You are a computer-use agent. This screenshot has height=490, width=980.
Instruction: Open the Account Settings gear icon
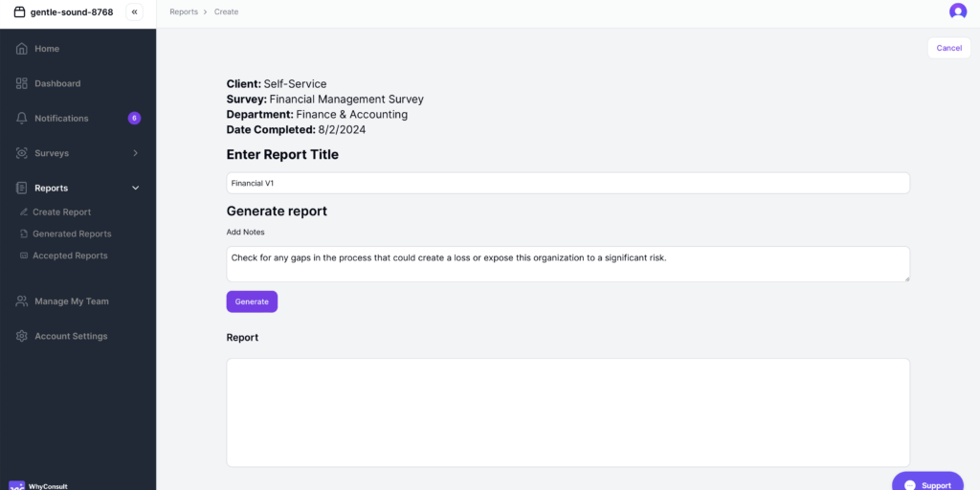pos(21,337)
